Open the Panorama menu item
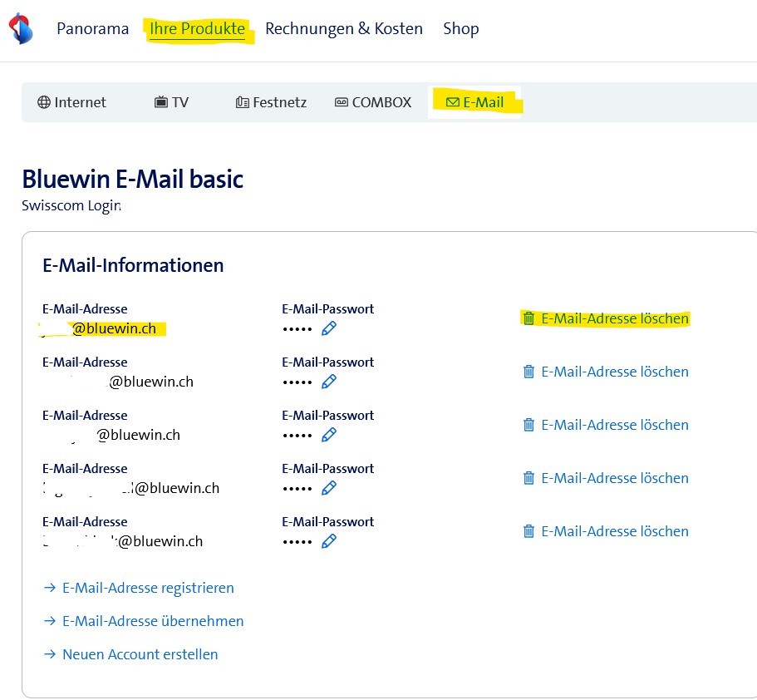 [92, 29]
